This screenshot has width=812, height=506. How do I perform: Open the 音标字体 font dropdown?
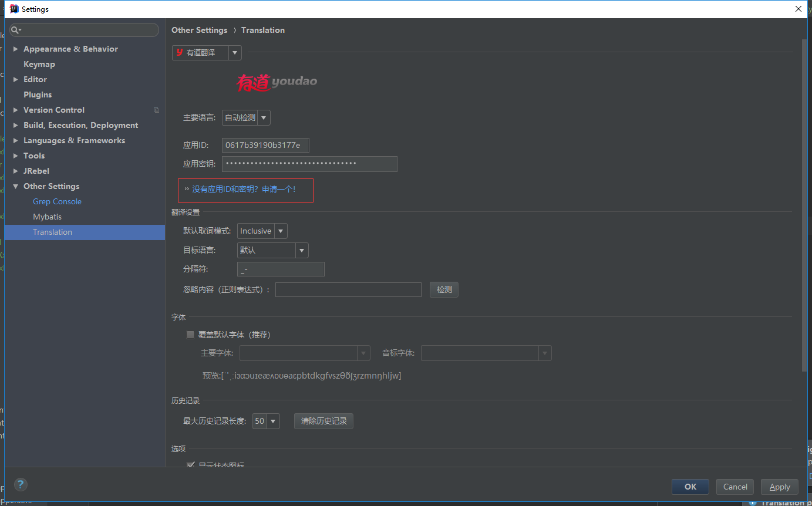tap(486, 353)
